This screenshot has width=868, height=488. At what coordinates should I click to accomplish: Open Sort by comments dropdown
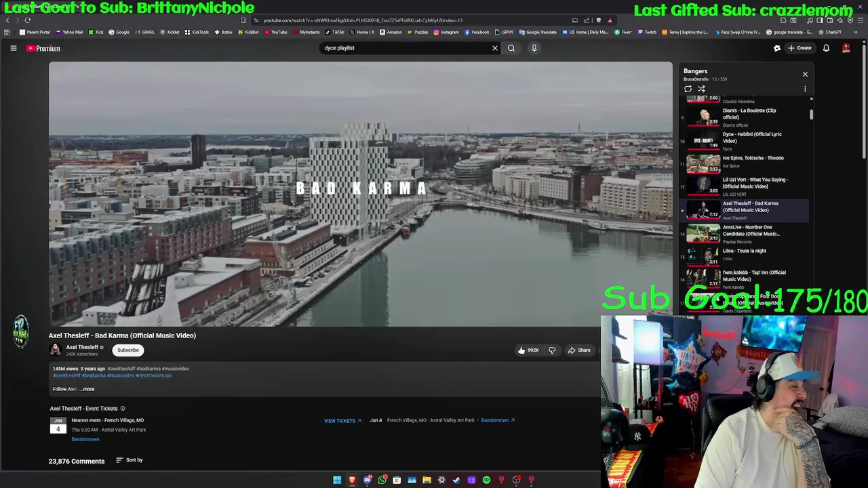(x=129, y=460)
